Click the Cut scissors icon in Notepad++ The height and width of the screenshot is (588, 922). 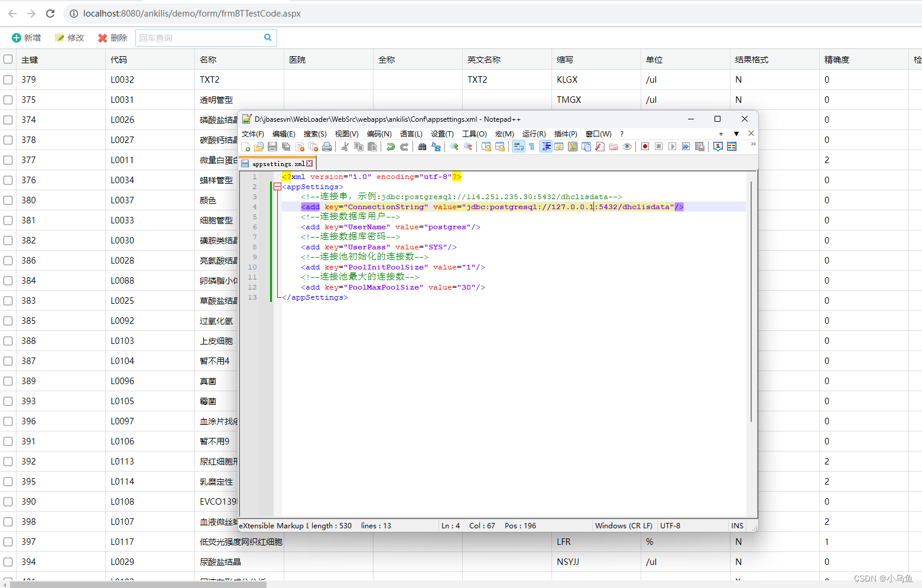(x=345, y=147)
